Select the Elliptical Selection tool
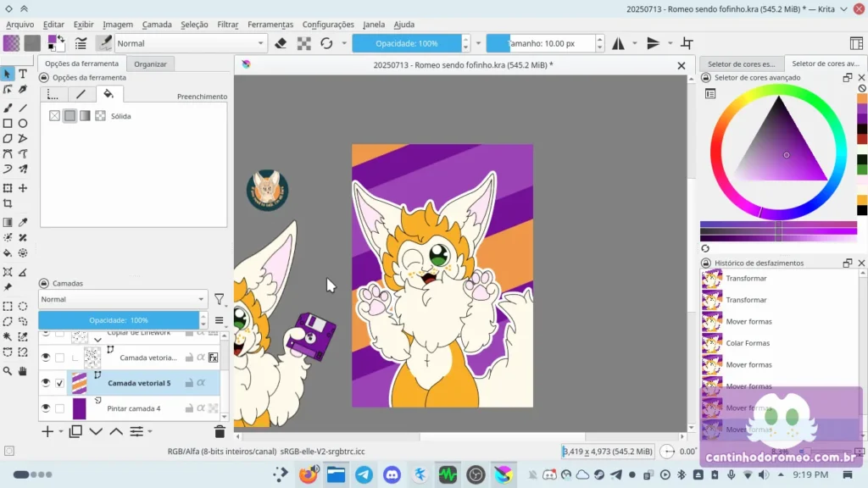868x488 pixels. [x=23, y=306]
